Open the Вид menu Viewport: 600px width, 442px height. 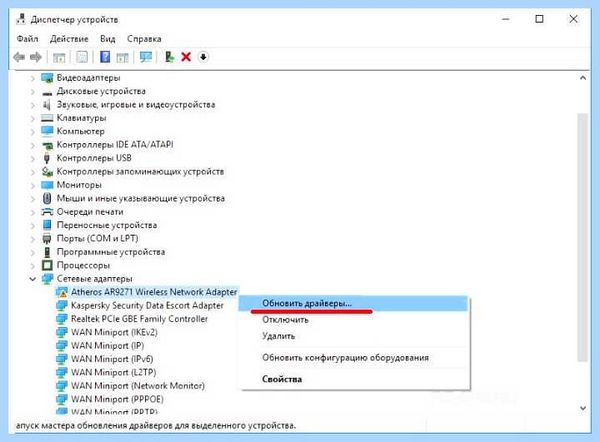click(108, 39)
